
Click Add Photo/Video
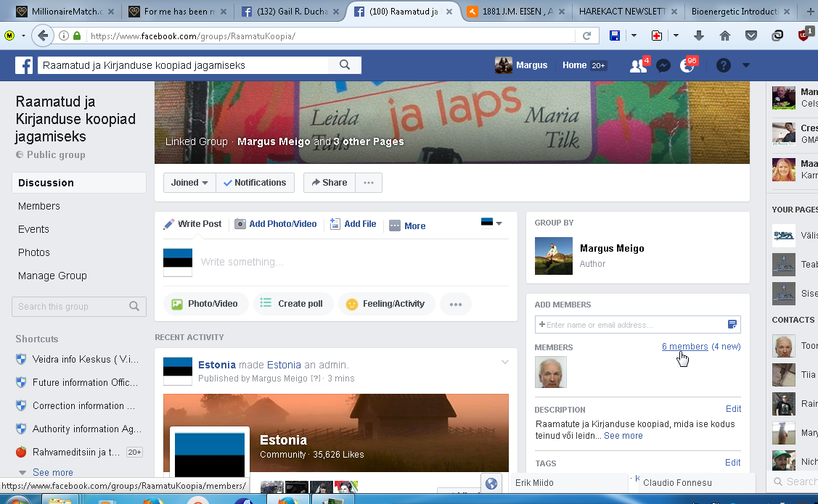pyautogui.click(x=276, y=224)
